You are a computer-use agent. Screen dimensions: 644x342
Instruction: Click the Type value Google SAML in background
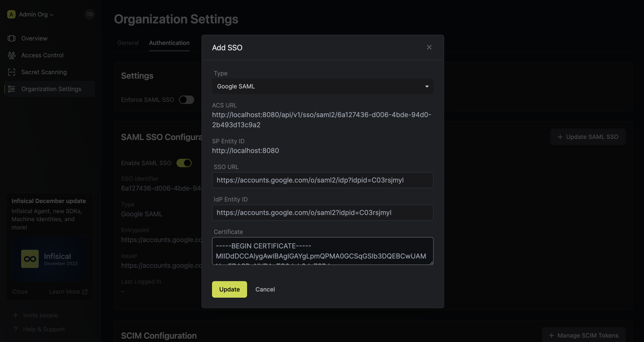click(142, 214)
